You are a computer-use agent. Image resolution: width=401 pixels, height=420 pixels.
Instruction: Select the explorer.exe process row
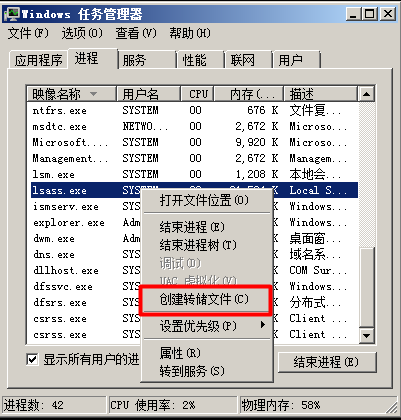(194, 222)
